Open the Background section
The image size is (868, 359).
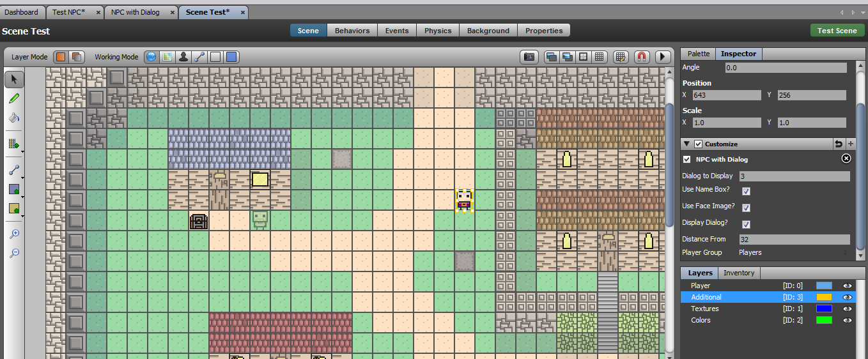coord(488,30)
